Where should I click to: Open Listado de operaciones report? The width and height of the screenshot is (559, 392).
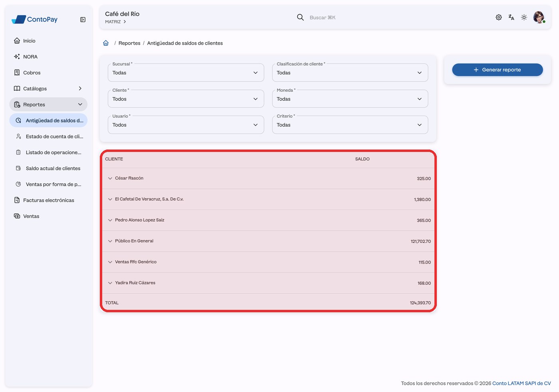click(x=48, y=152)
